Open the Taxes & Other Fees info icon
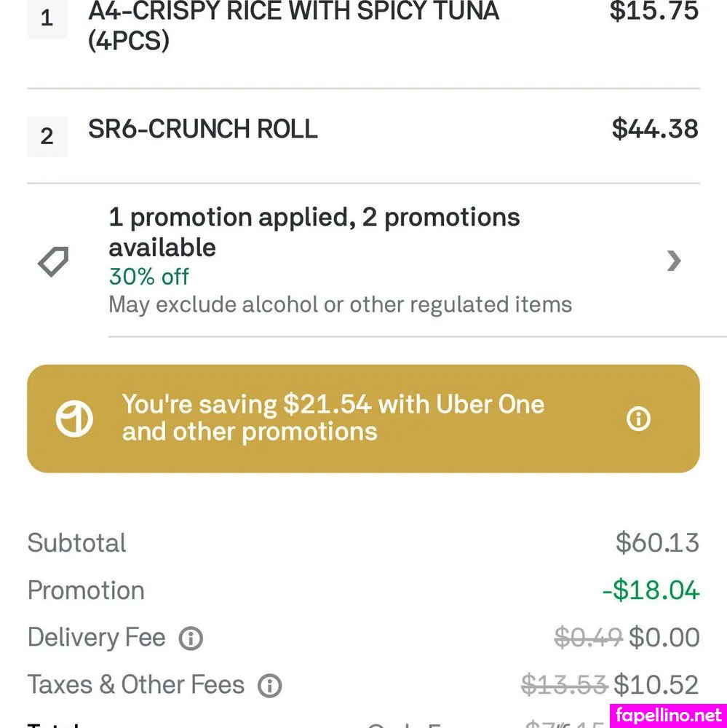This screenshot has height=728, width=727. point(269,685)
